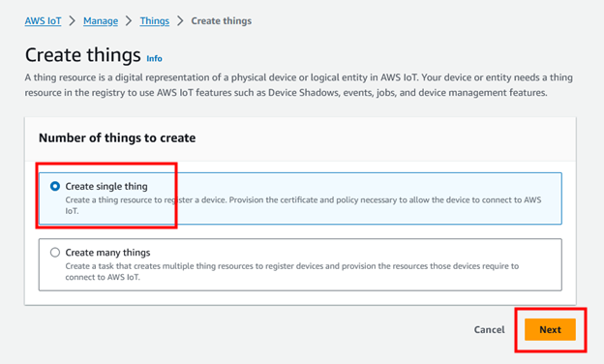The width and height of the screenshot is (604, 364).
Task: Click the chevron after AWS IoT breadcrumb
Action: point(72,20)
